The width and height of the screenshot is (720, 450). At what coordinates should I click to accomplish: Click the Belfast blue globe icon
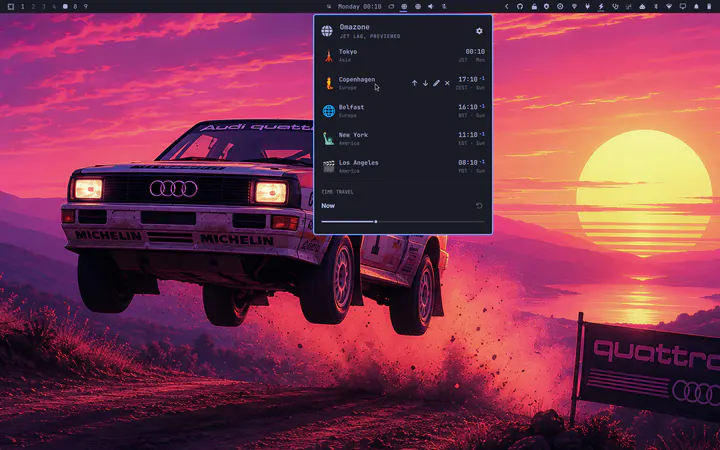(328, 111)
